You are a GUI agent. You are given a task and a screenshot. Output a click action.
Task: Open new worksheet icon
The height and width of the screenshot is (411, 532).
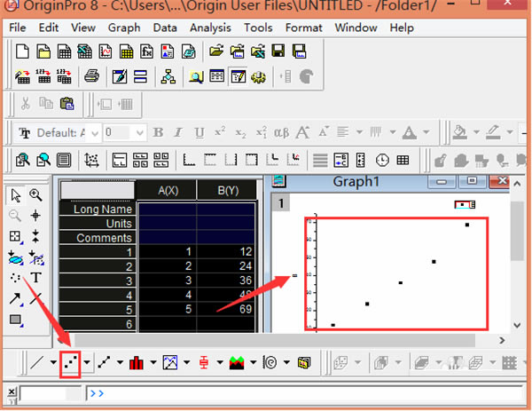point(64,51)
